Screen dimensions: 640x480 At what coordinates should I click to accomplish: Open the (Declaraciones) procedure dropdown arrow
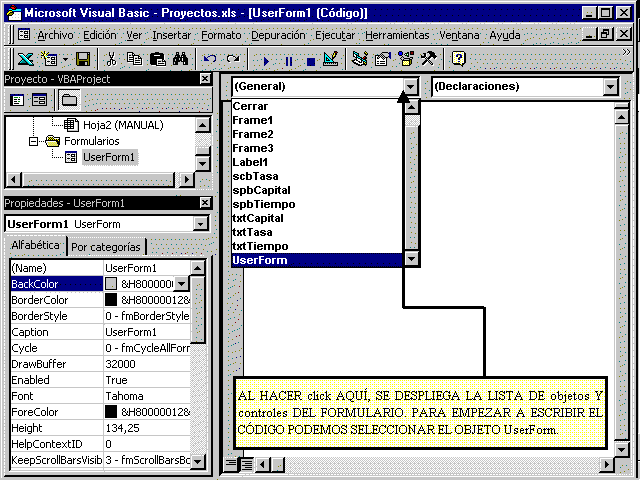coord(610,87)
